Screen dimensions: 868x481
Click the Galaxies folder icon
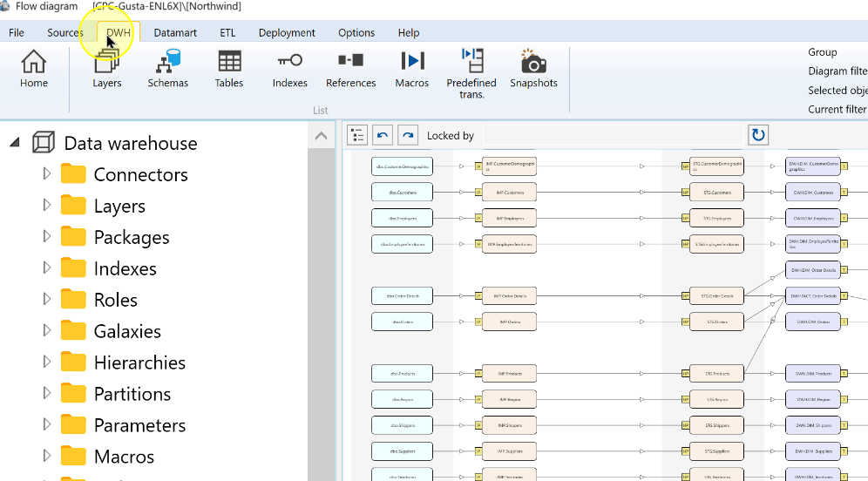73,330
